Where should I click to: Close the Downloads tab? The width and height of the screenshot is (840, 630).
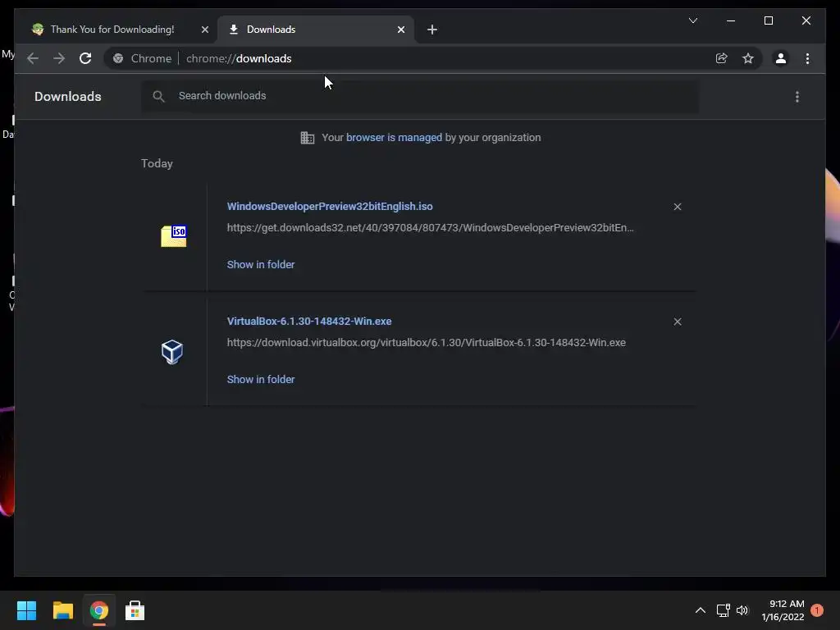[400, 30]
